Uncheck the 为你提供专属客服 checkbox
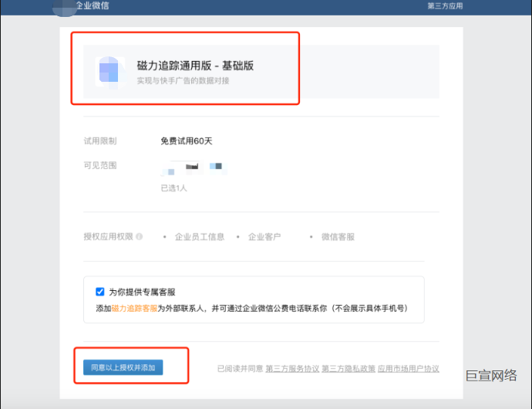The width and height of the screenshot is (532, 409). point(99,292)
